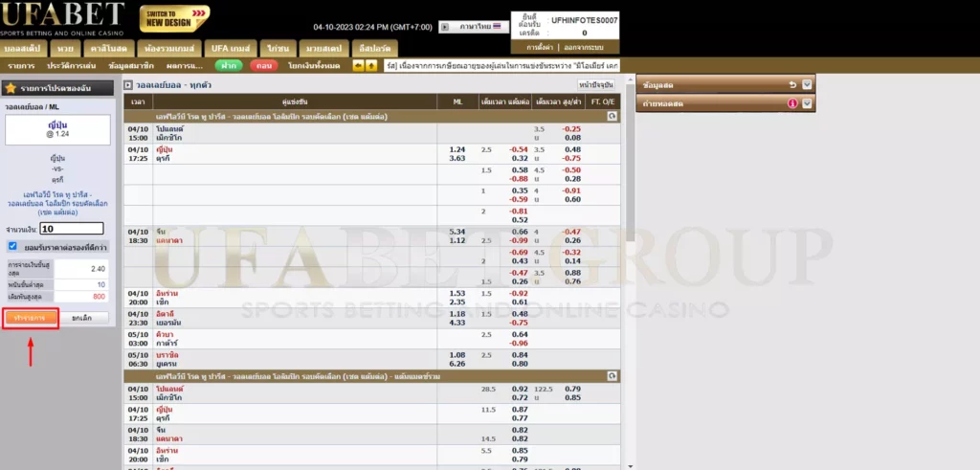Click the left arrow icon beside news ticker
Image resolution: width=980 pixels, height=470 pixels.
(x=359, y=66)
